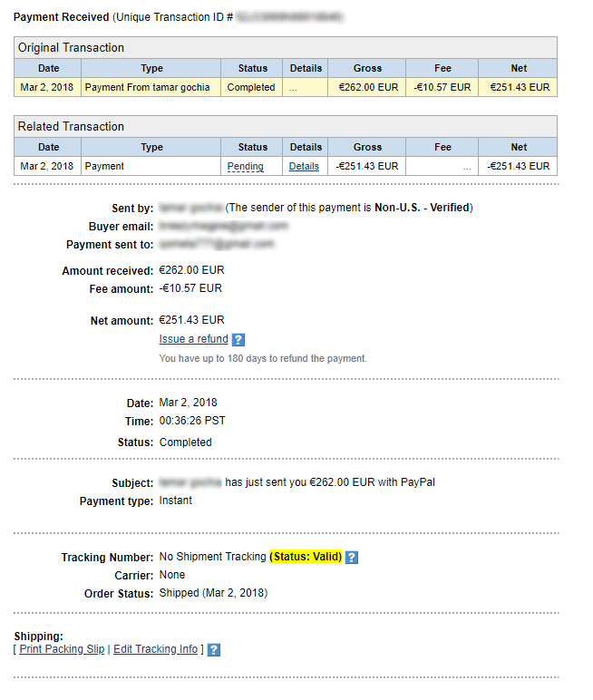The height and width of the screenshot is (700, 593).
Task: Click Status value Completed in details
Action: coord(185,442)
